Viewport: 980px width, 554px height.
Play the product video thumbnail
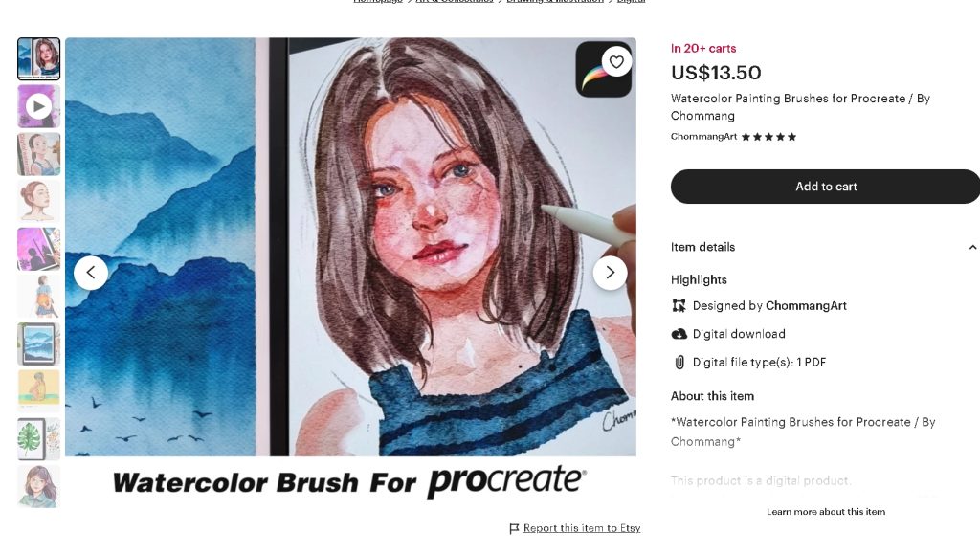click(38, 106)
